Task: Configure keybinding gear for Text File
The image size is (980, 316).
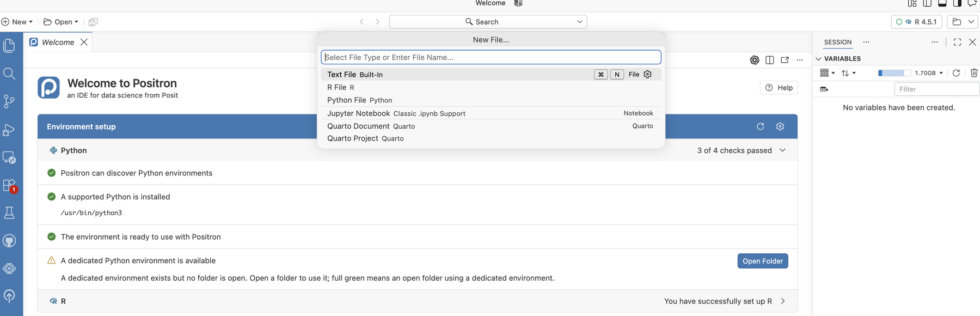Action: point(647,74)
